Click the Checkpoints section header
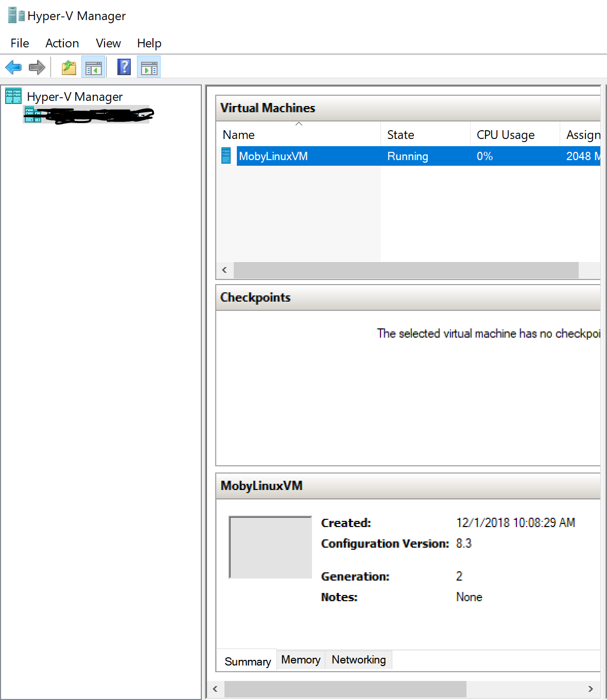The width and height of the screenshot is (607, 700). click(x=408, y=297)
